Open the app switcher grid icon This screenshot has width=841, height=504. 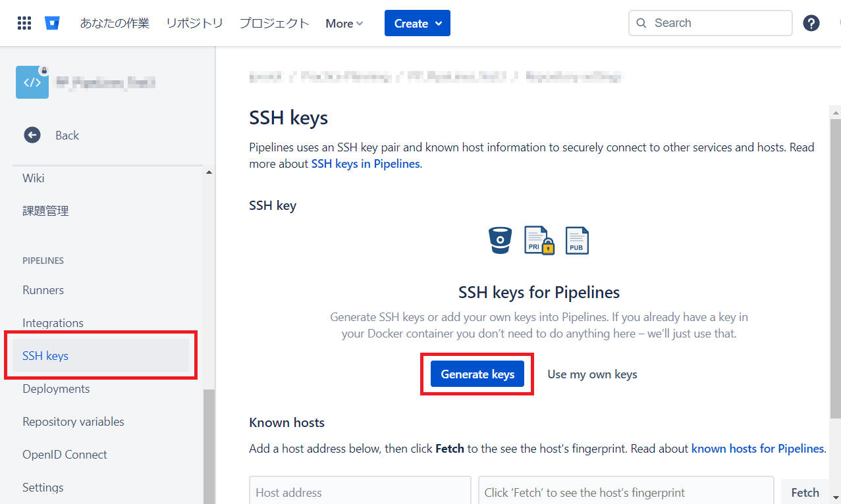(24, 23)
